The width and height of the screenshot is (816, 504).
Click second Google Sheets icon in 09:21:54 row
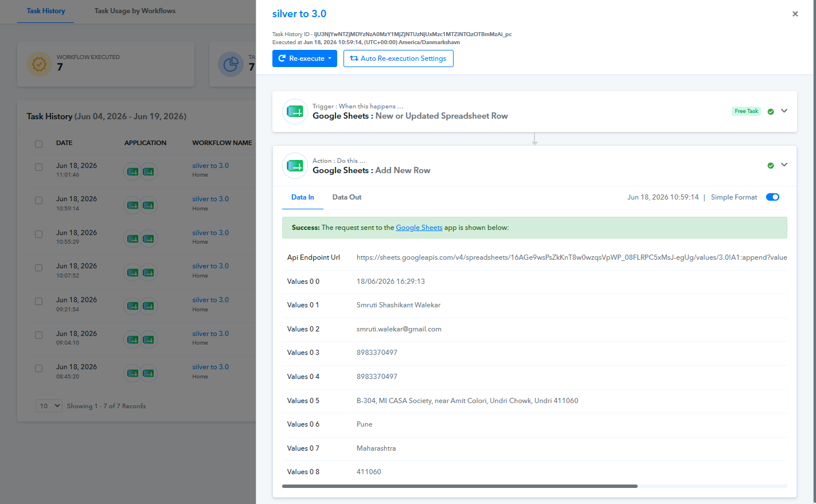tap(149, 306)
